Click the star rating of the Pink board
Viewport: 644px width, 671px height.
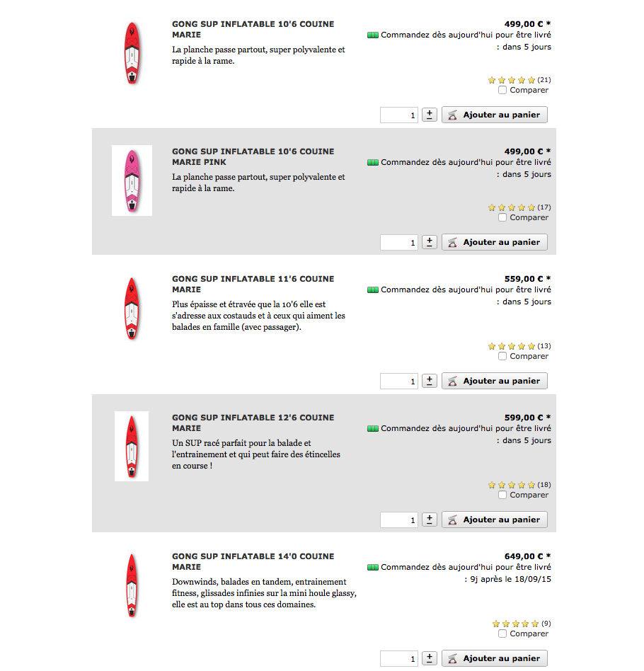[x=512, y=207]
